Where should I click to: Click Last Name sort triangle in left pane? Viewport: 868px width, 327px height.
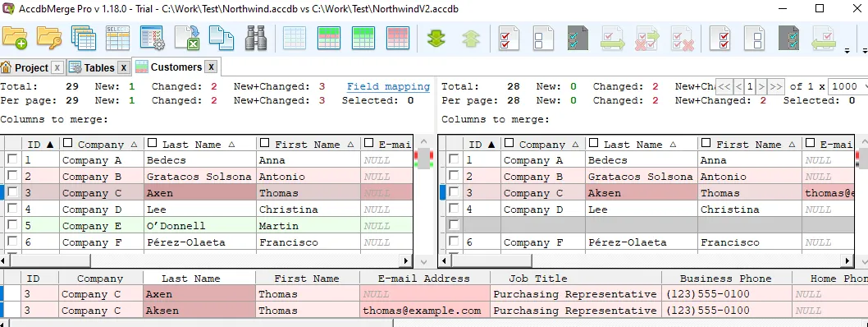(232, 144)
